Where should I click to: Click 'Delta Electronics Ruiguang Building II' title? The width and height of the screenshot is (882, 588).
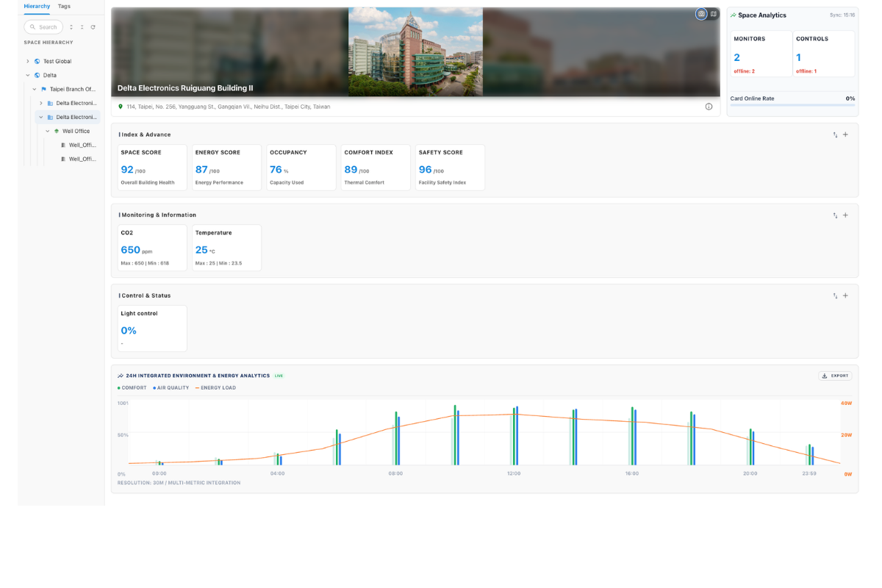point(185,87)
